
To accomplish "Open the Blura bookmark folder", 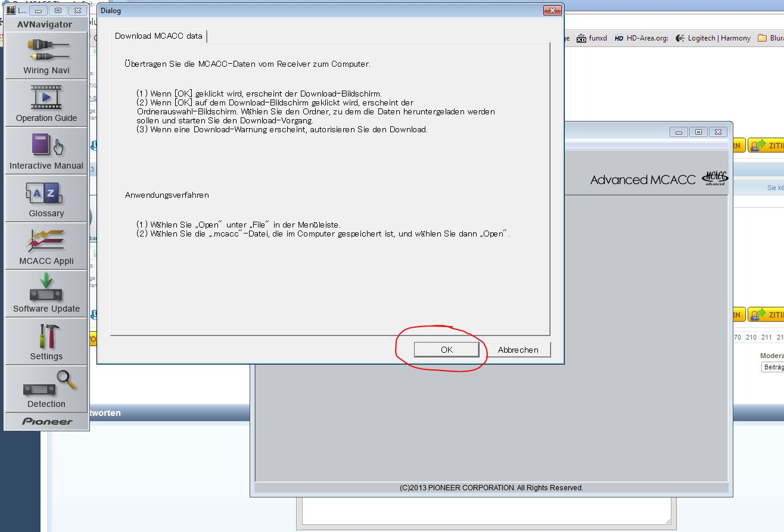I will 770,38.
